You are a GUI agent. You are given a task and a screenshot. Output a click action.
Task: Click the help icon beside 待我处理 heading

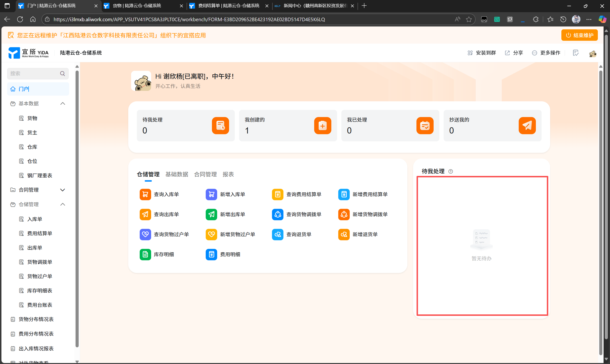pyautogui.click(x=450, y=171)
